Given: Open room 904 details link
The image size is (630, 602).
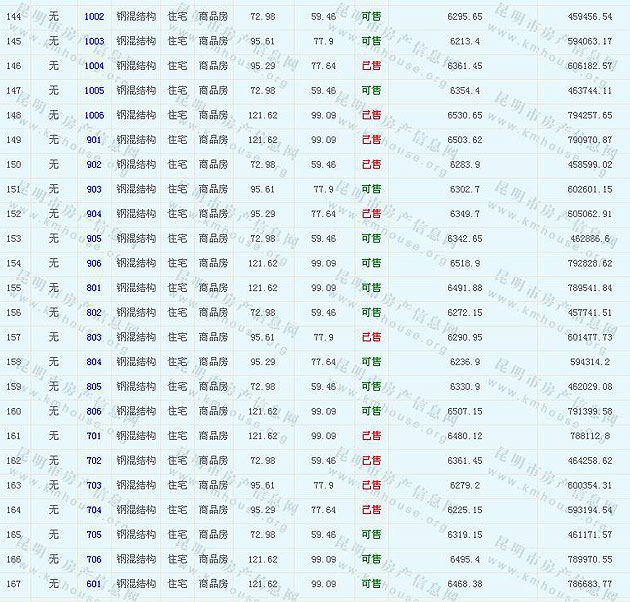Looking at the screenshot, I should pyautogui.click(x=94, y=214).
